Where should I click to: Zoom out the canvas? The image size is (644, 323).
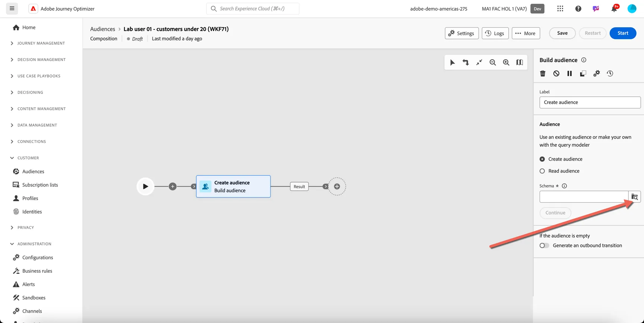[x=492, y=62]
